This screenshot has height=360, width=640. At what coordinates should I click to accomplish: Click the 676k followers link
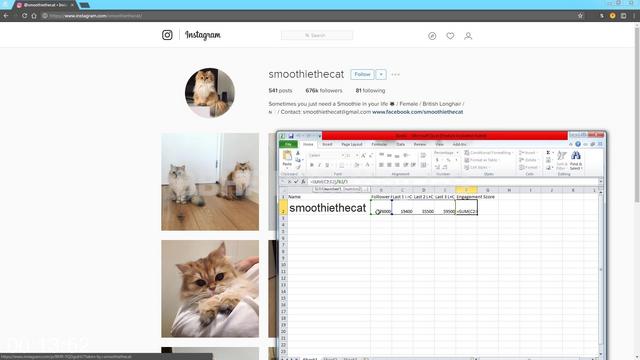coord(324,91)
